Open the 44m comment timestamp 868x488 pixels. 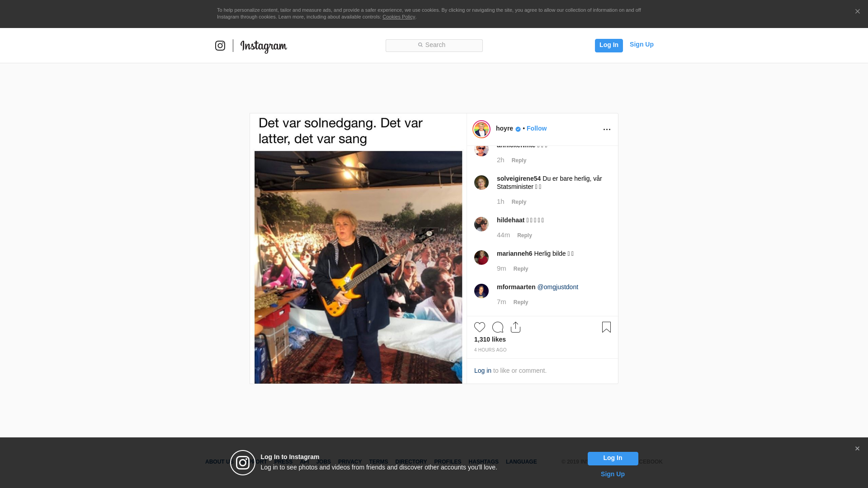click(x=503, y=235)
